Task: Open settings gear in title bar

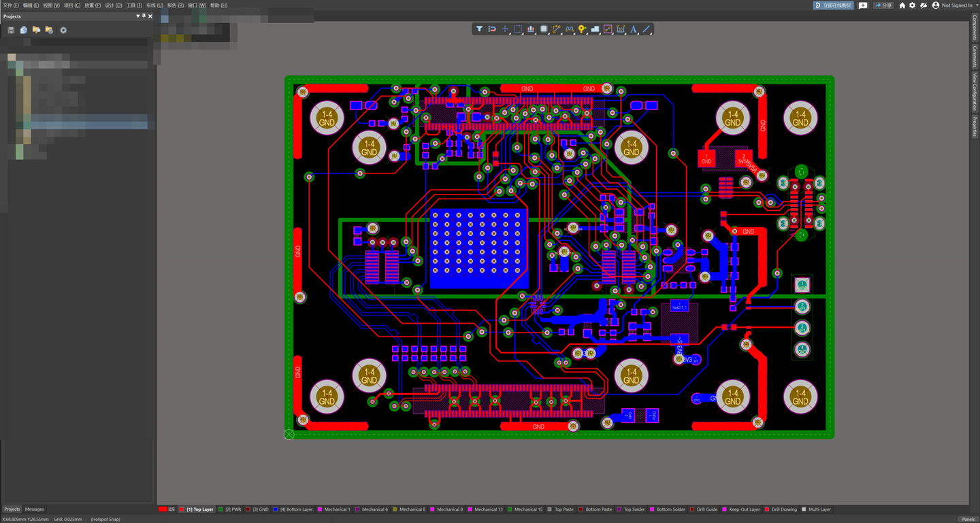Action: [913, 5]
